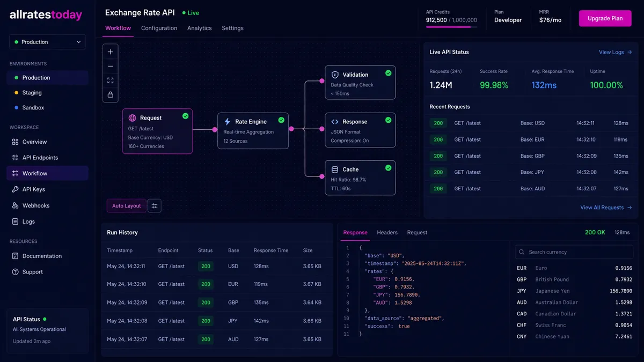Screen dimensions: 644x362
Task: Open View All Requests link
Action: 606,208
